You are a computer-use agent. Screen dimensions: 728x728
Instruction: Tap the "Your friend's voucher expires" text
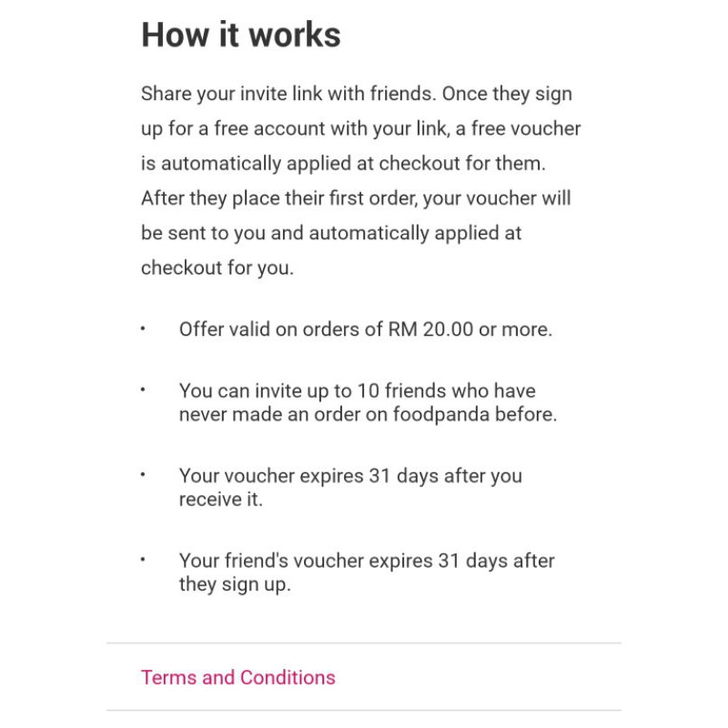click(x=366, y=561)
